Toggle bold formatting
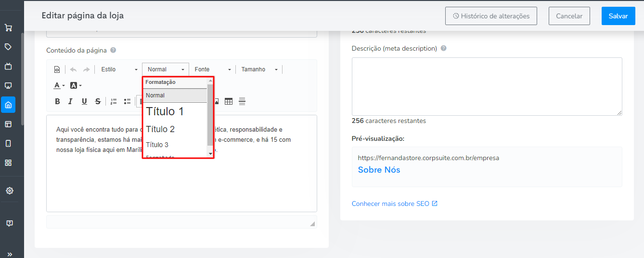644x258 pixels. pos(57,101)
